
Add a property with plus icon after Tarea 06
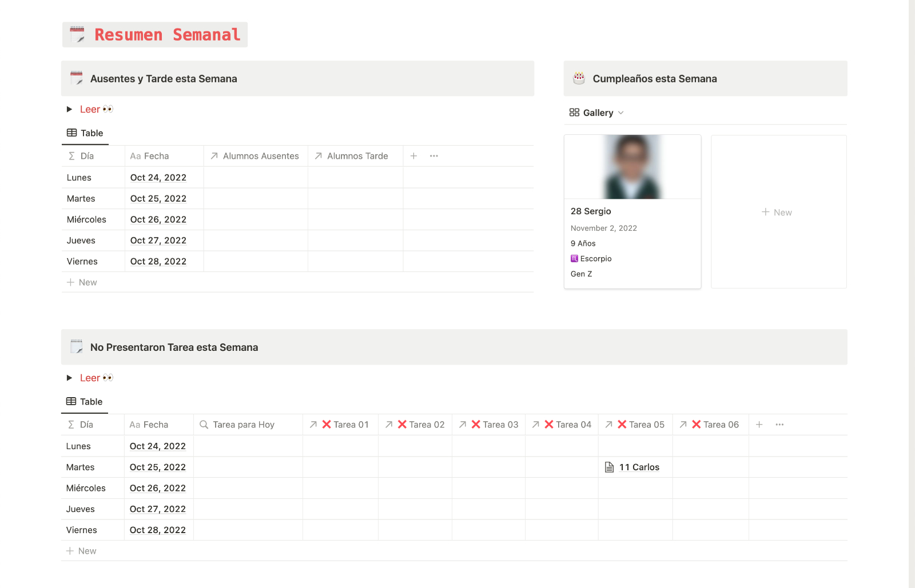coord(759,425)
